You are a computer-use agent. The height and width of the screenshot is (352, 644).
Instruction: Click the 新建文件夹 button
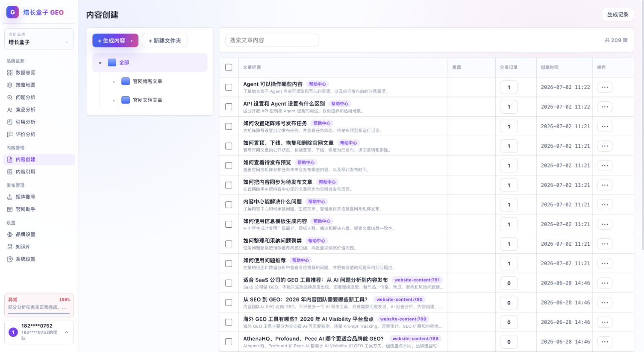point(165,41)
